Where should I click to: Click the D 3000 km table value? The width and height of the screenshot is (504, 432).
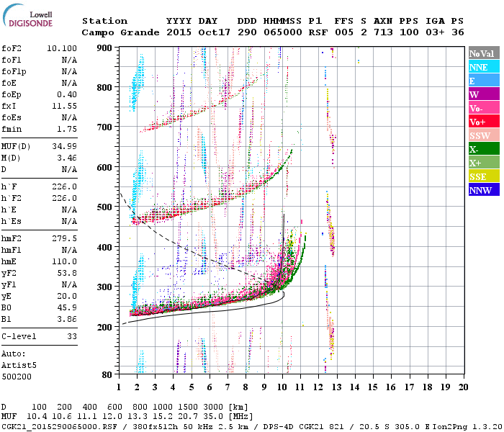(x=213, y=407)
